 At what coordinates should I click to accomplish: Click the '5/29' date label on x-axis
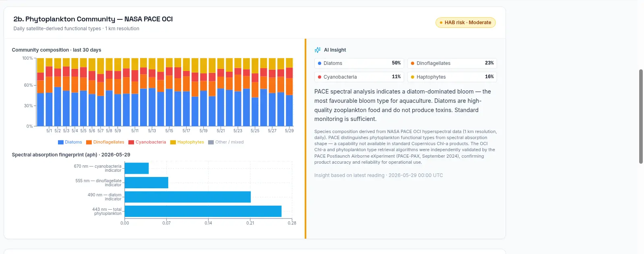(x=289, y=131)
